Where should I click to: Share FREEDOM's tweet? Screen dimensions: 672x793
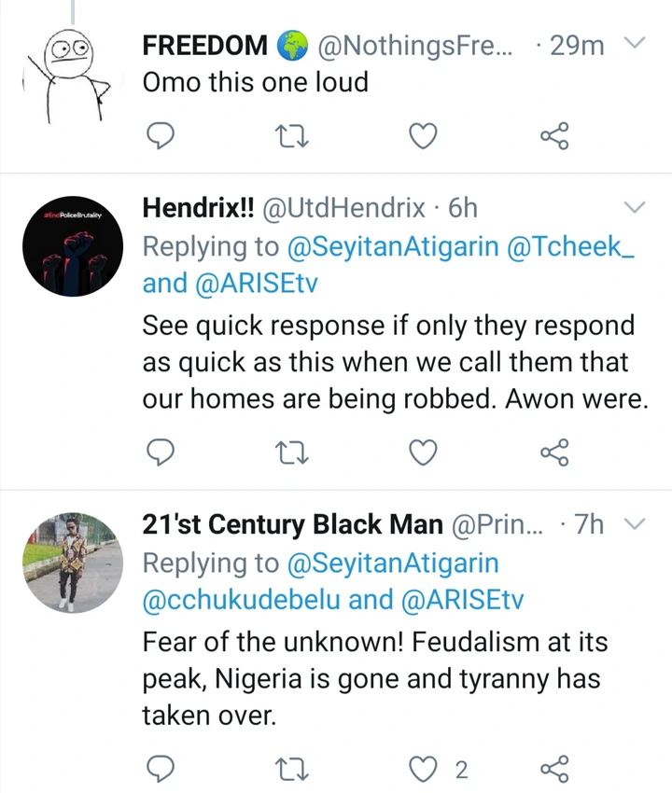click(x=554, y=138)
